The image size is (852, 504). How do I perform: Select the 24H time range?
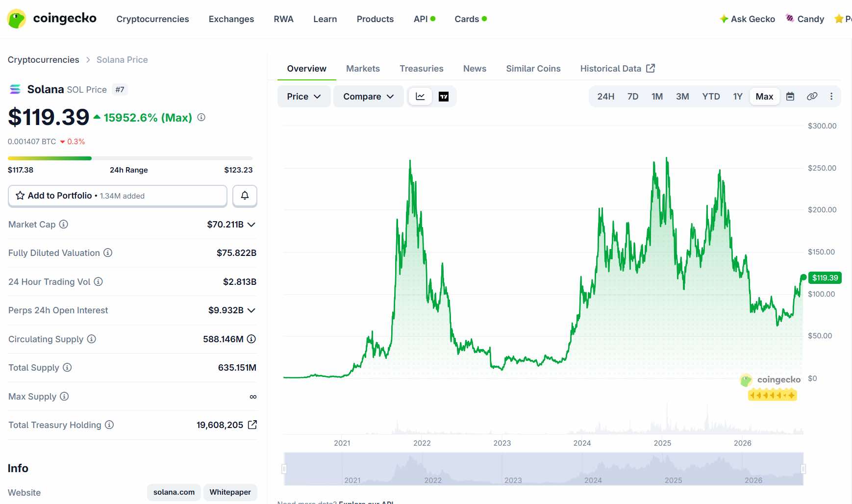606,97
